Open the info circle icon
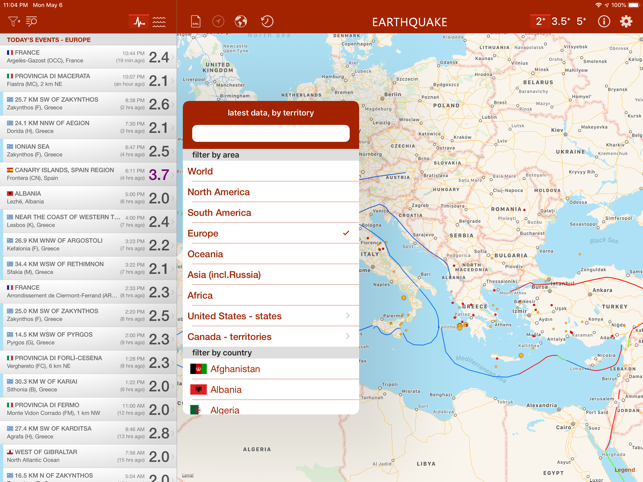This screenshot has width=643, height=482. tap(604, 21)
